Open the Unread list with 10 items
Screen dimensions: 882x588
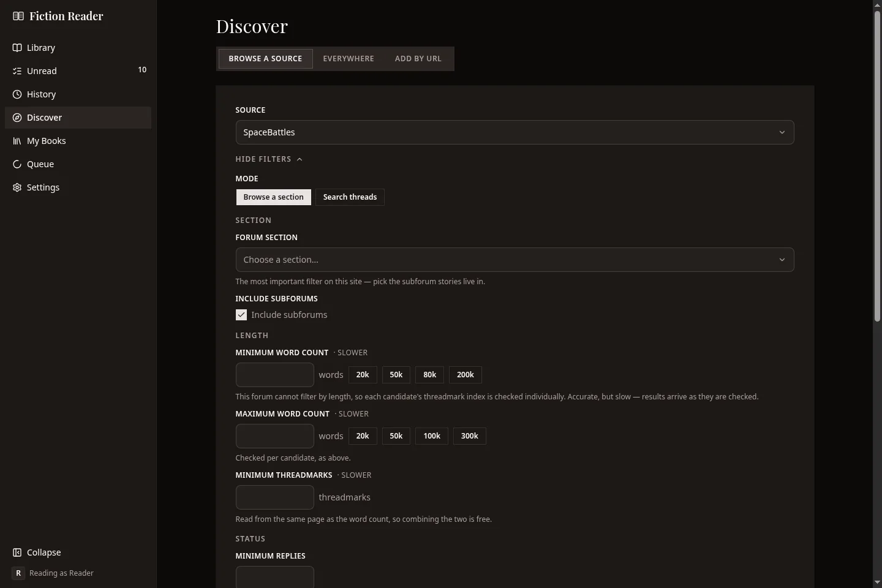pos(78,71)
